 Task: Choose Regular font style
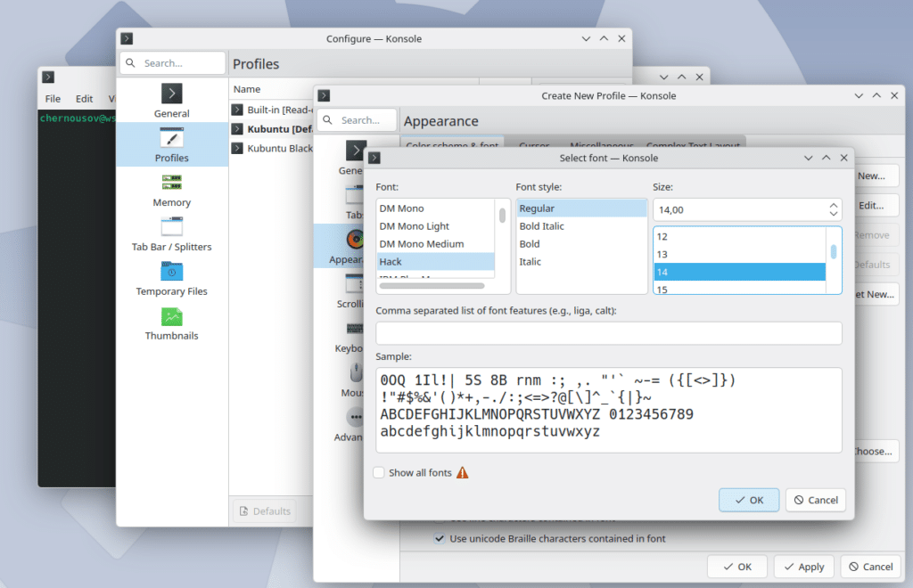click(581, 208)
